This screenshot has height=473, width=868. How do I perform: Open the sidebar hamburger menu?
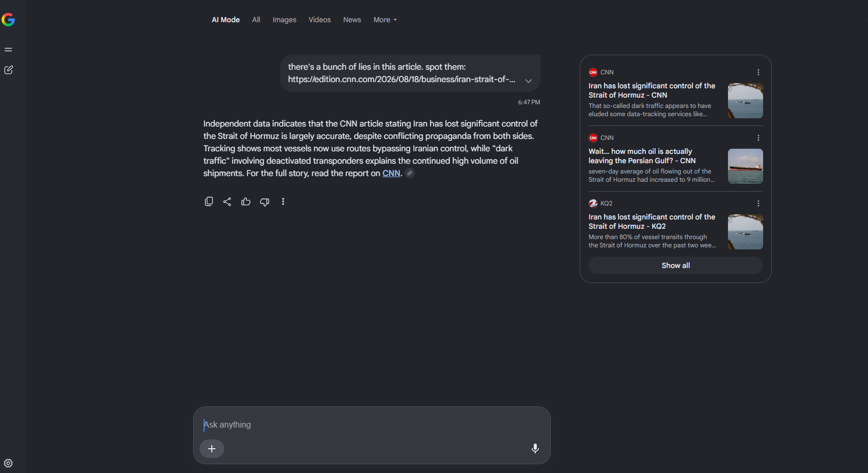click(8, 50)
